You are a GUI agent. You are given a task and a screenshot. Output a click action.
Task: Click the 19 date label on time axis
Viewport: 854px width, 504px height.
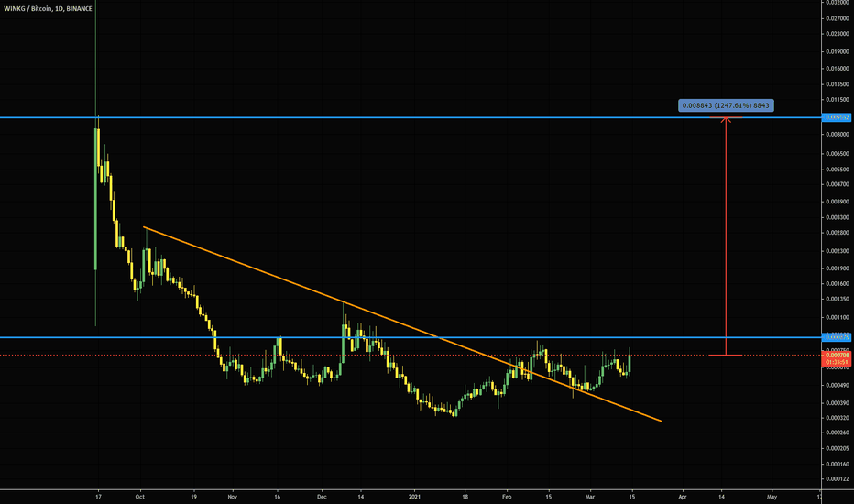click(x=194, y=497)
